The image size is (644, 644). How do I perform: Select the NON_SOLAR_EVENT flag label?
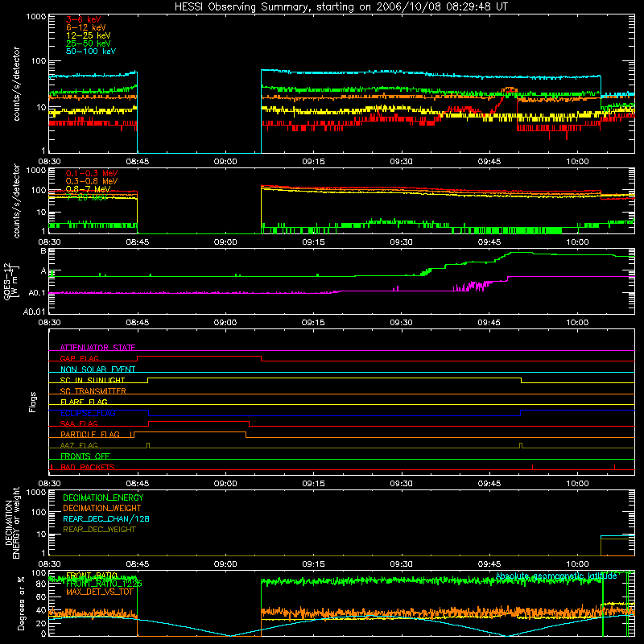click(97, 369)
